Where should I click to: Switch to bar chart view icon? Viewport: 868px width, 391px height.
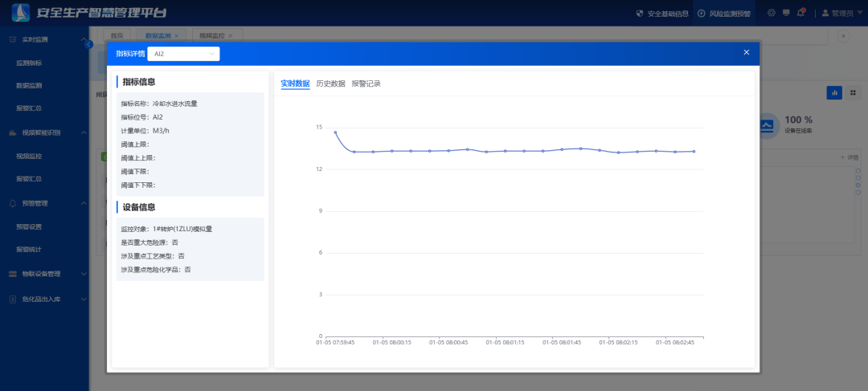click(x=834, y=93)
